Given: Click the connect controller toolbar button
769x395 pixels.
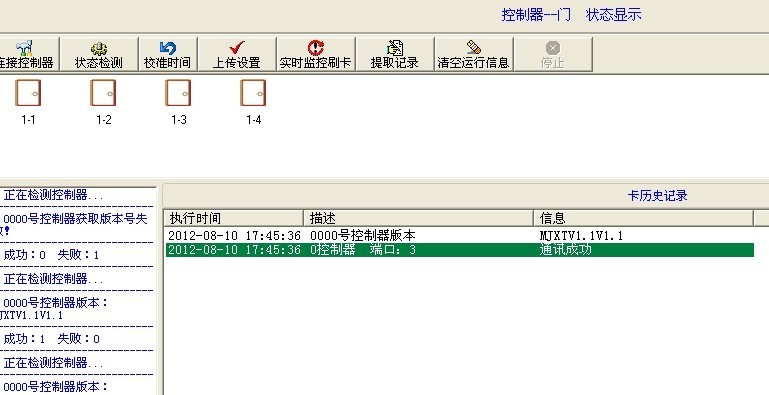Looking at the screenshot, I should [x=28, y=54].
